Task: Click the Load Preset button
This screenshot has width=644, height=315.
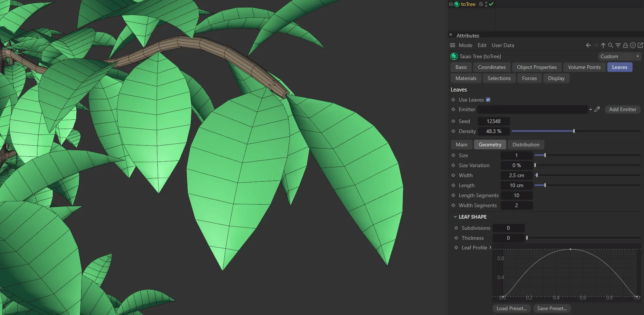Action: (x=511, y=308)
